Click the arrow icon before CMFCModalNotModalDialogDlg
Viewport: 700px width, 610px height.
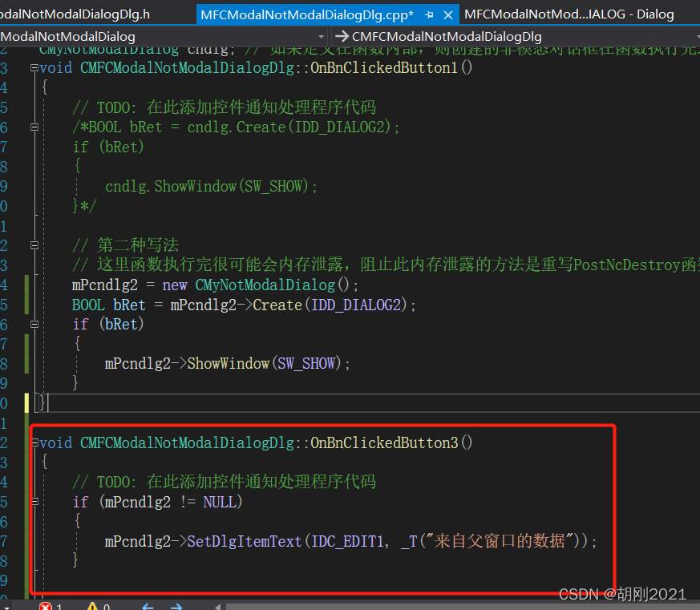(342, 37)
